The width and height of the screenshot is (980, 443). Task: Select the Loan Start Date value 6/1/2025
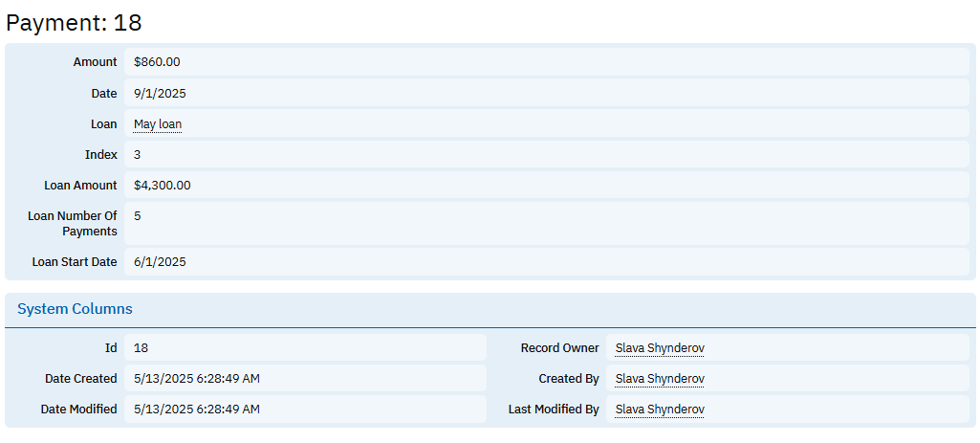click(x=160, y=262)
